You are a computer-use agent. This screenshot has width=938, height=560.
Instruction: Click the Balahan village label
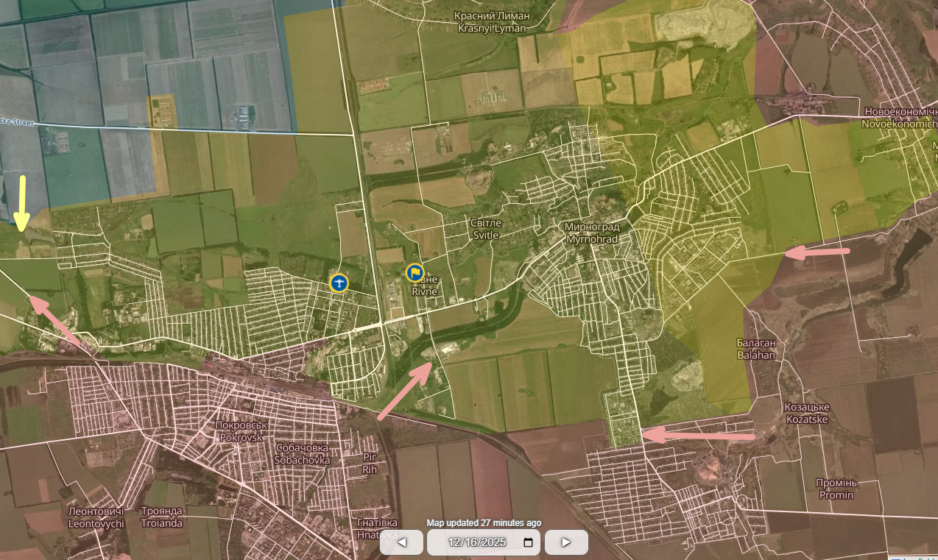click(x=756, y=349)
